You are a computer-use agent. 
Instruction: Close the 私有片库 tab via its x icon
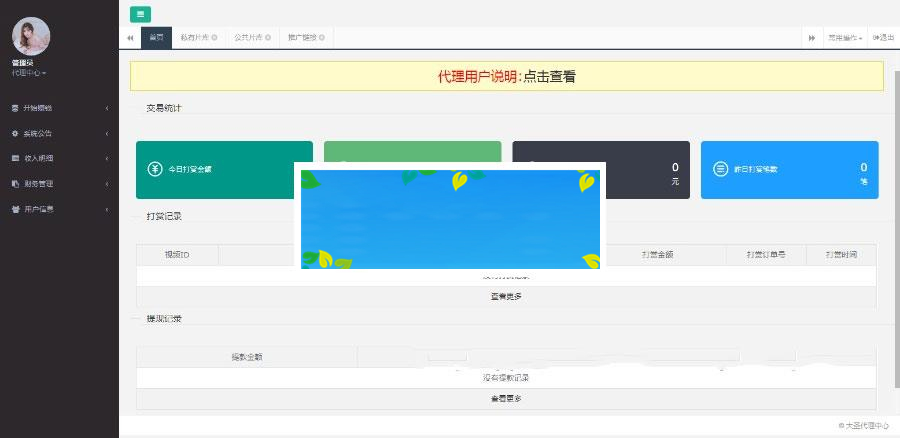(x=214, y=38)
